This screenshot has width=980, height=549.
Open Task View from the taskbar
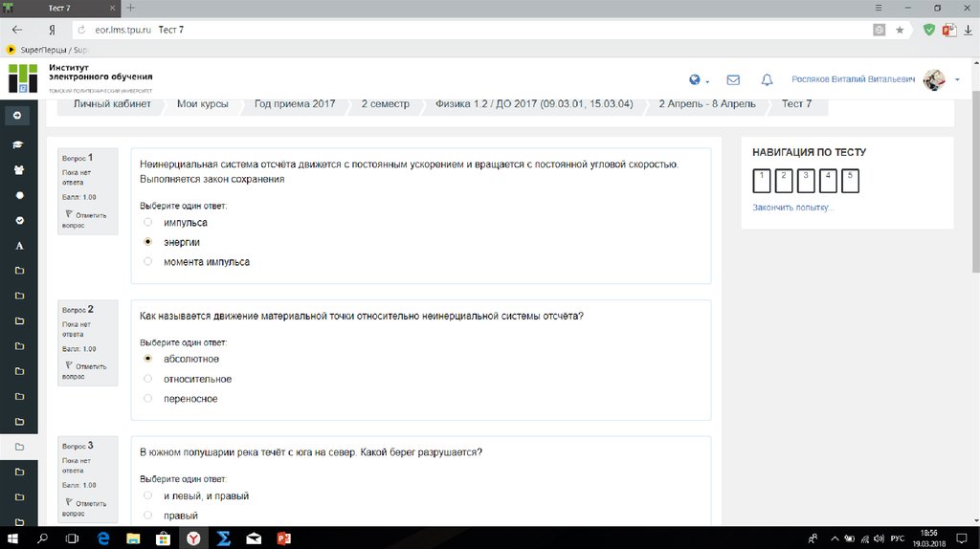(x=73, y=538)
